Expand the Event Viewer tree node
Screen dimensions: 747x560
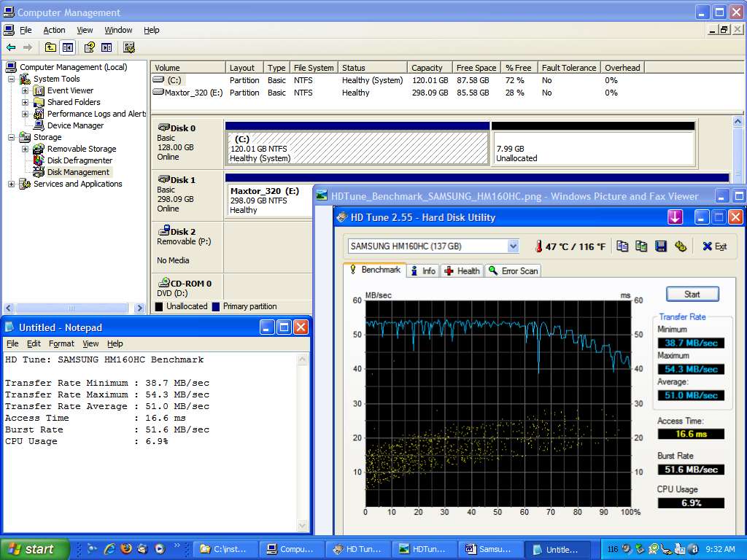(x=26, y=90)
